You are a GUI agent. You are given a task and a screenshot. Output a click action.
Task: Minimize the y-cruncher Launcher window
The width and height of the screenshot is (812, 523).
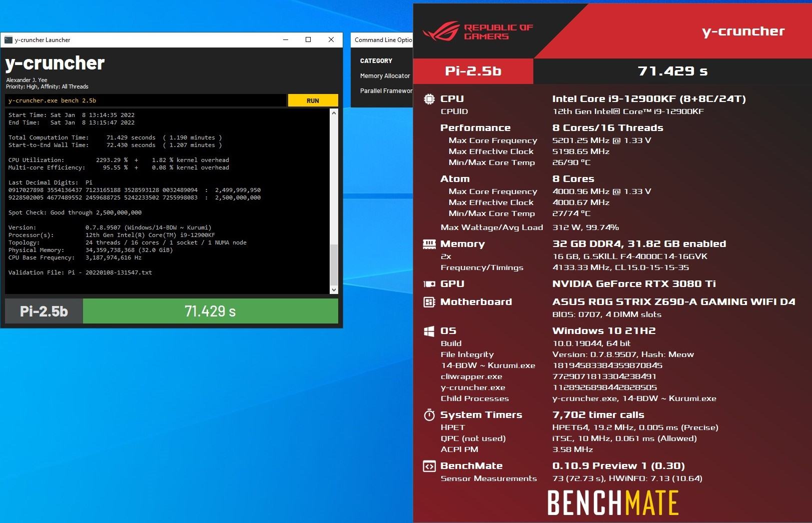pos(286,40)
